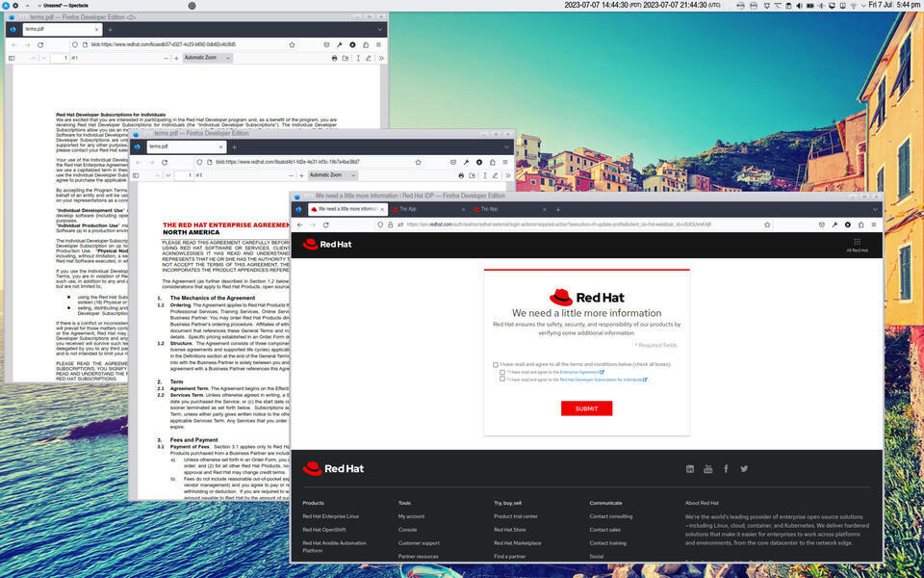Open the Enterprise Agreement link
The height and width of the screenshot is (578, 924).
[x=581, y=372]
